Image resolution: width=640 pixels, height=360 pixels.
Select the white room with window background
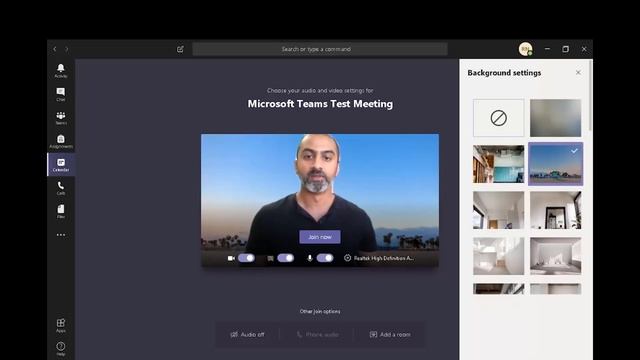click(x=498, y=210)
